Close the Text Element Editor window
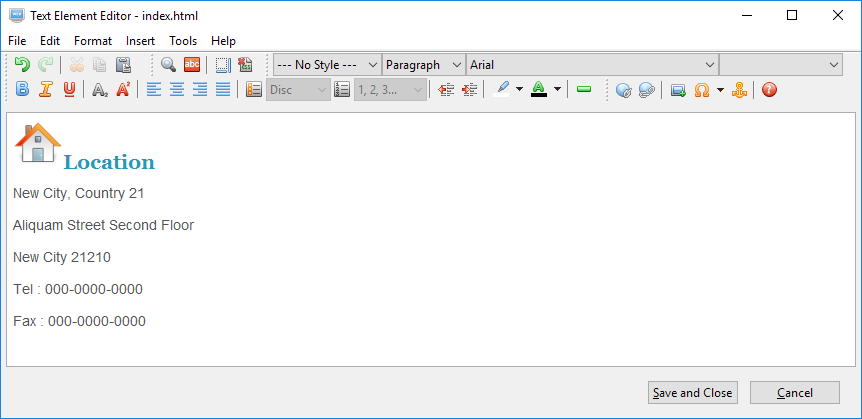Screen dimensions: 862x419 pos(837,15)
